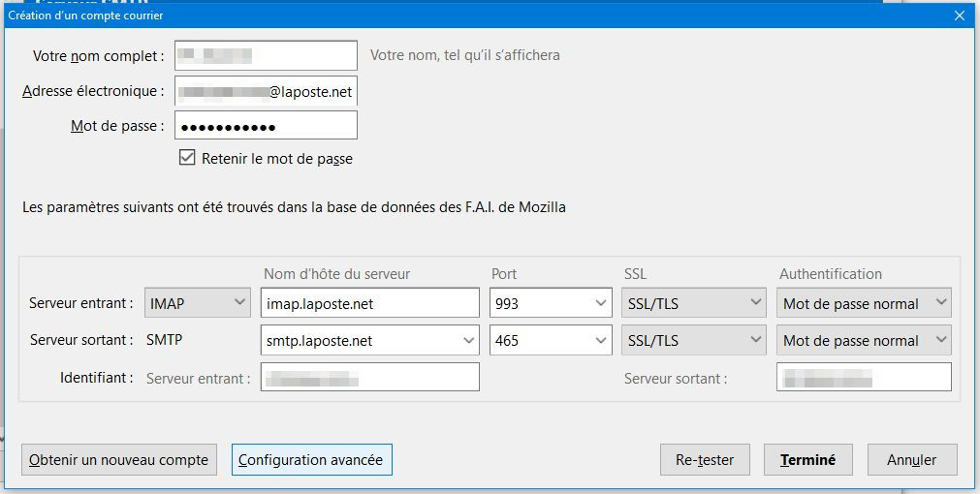Click the Re-tester button
This screenshot has width=980, height=494.
coord(705,460)
